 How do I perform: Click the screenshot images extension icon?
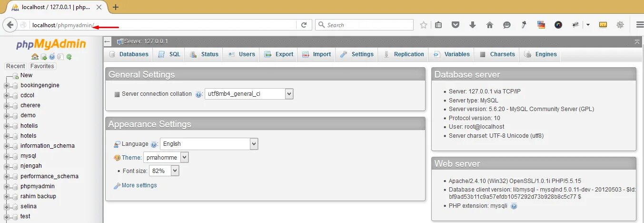(x=541, y=25)
